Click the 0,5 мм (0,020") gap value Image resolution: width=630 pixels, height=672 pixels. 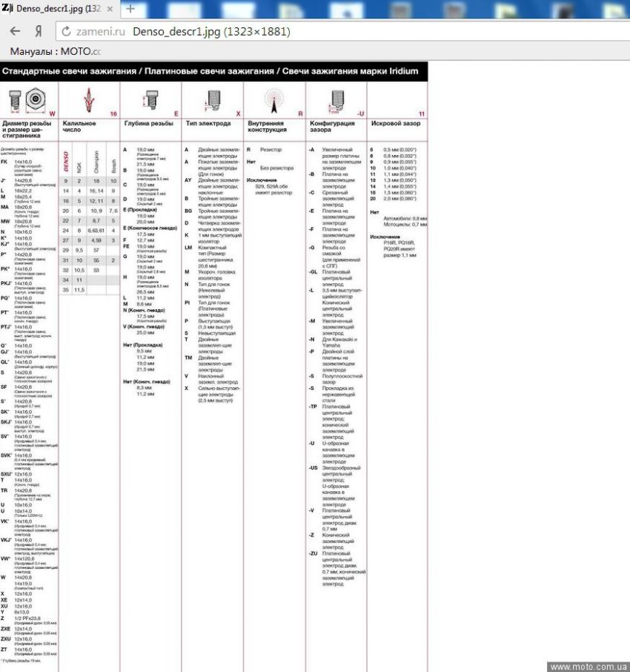399,150
